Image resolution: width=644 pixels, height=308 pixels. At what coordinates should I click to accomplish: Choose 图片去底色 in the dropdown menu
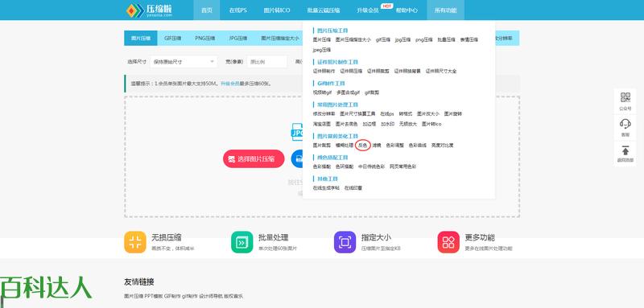click(347, 124)
